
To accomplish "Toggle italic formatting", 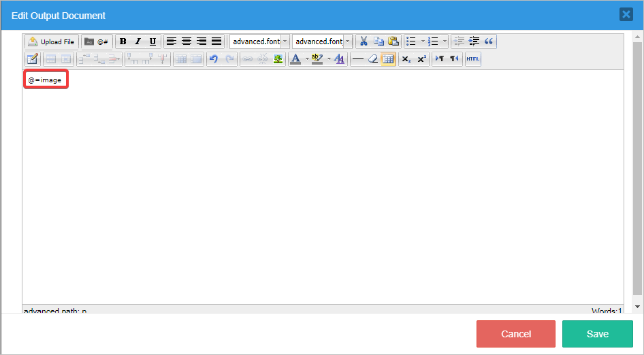I will tap(138, 41).
